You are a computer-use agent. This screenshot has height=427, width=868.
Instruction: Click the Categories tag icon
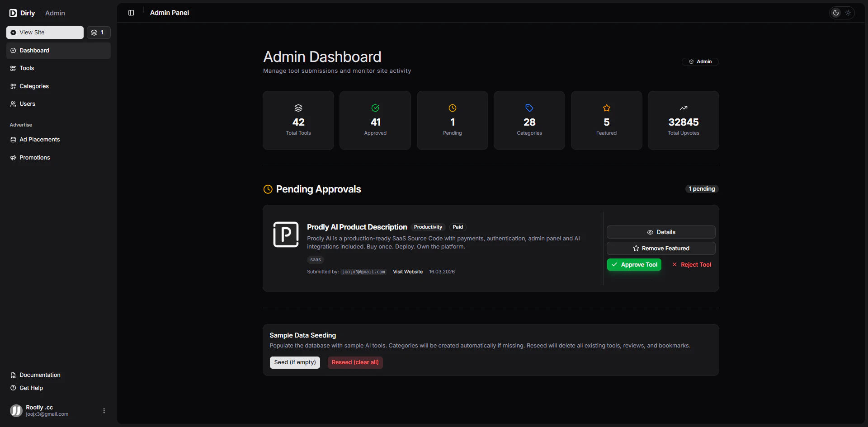coord(529,108)
